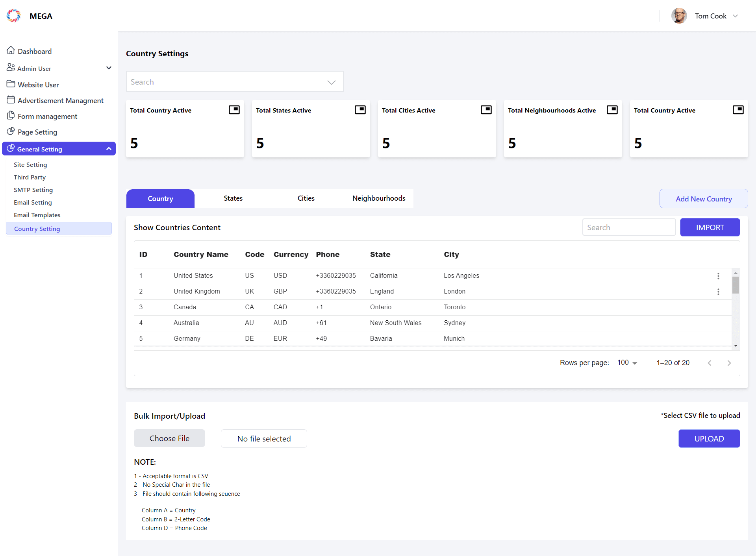The image size is (756, 556).
Task: Click the Website User folder icon
Action: click(11, 84)
